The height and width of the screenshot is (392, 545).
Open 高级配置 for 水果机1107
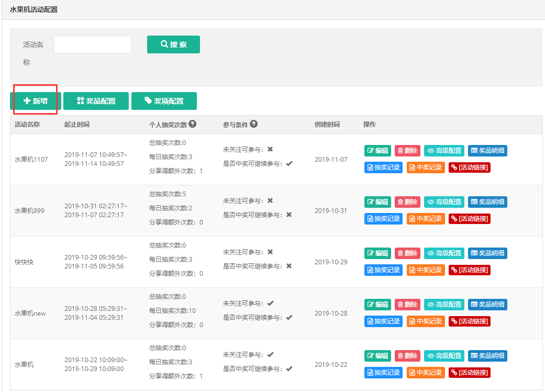point(444,151)
